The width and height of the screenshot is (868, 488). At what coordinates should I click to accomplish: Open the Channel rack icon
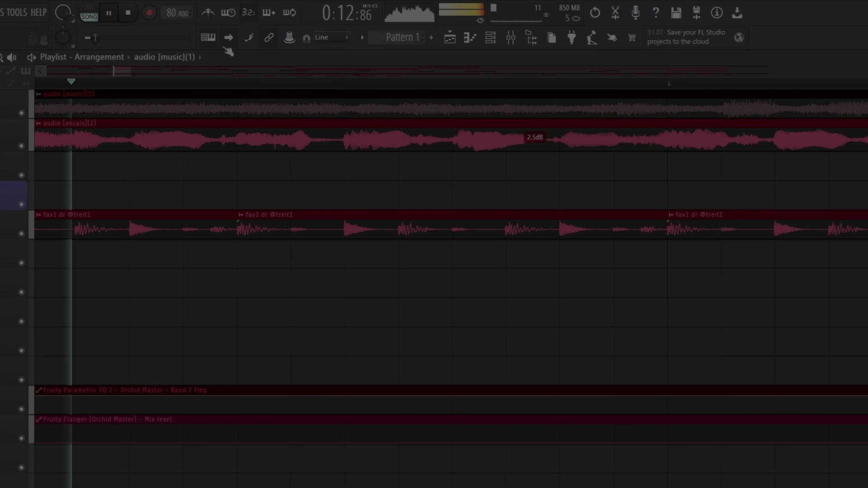click(x=491, y=38)
